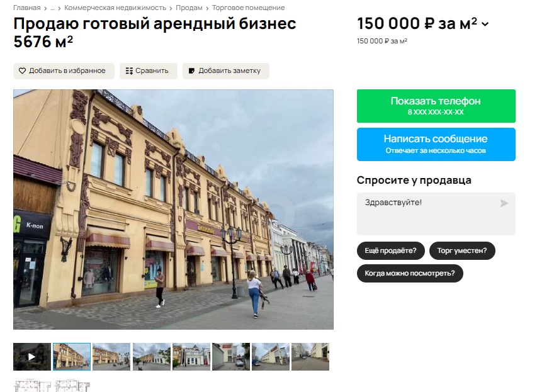Expand the price per m² dropdown chevron
This screenshot has height=392, width=537.
coord(485,25)
